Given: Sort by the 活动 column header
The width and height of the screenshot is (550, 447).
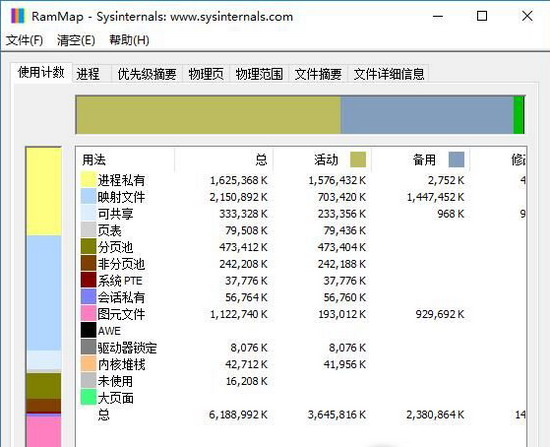Looking at the screenshot, I should (322, 160).
